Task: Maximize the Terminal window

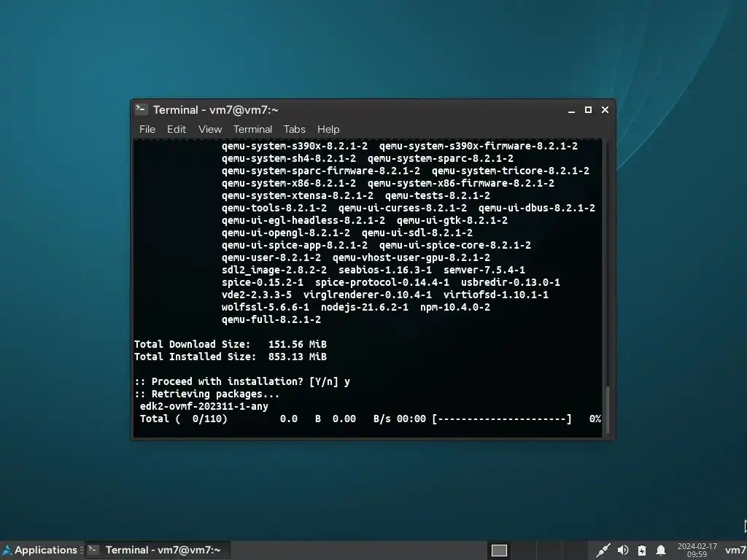Action: [x=588, y=110]
